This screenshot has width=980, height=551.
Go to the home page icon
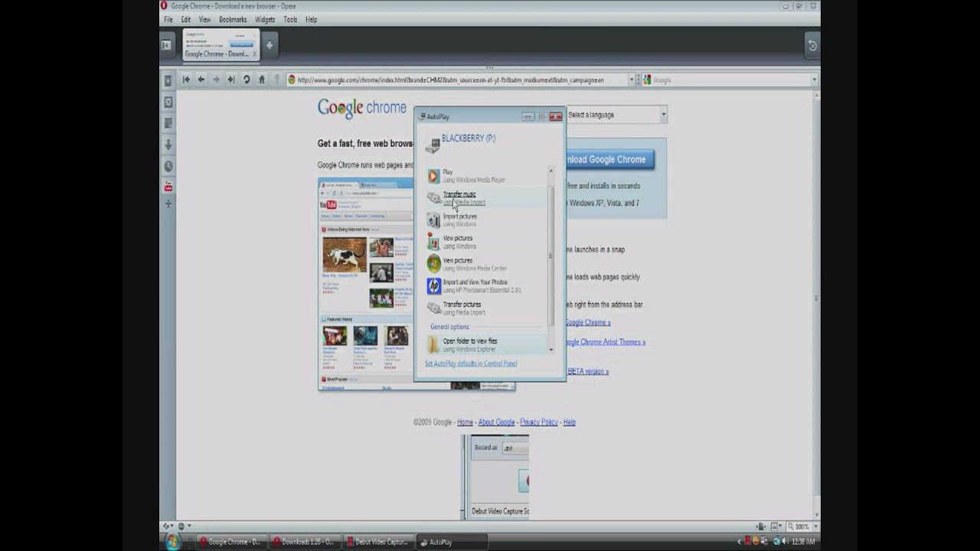tap(262, 80)
